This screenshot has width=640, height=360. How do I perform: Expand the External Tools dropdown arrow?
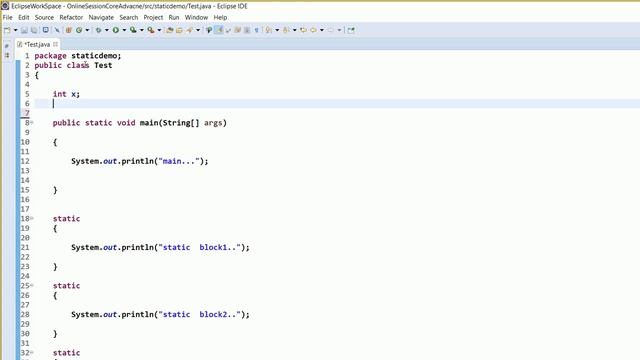click(x=159, y=30)
